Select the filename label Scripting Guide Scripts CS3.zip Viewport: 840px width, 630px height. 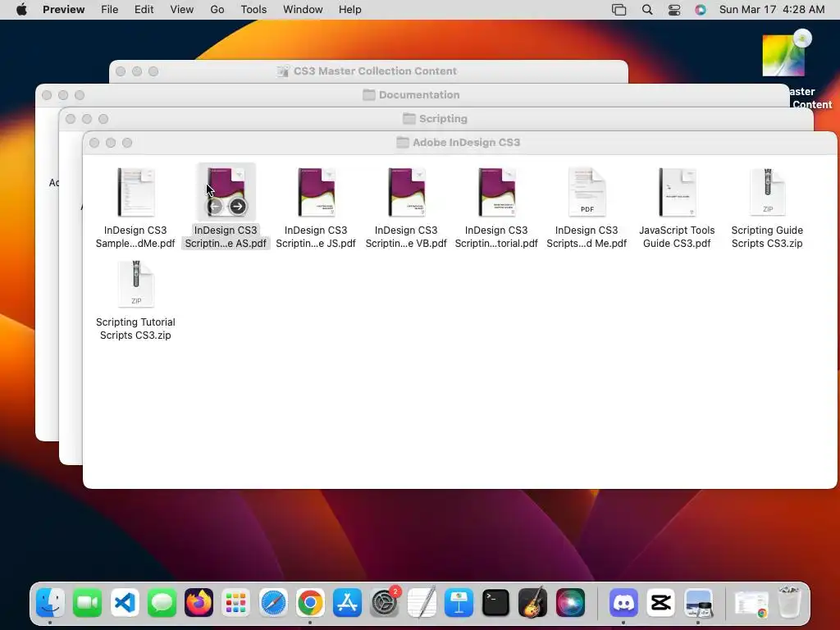[x=767, y=237]
